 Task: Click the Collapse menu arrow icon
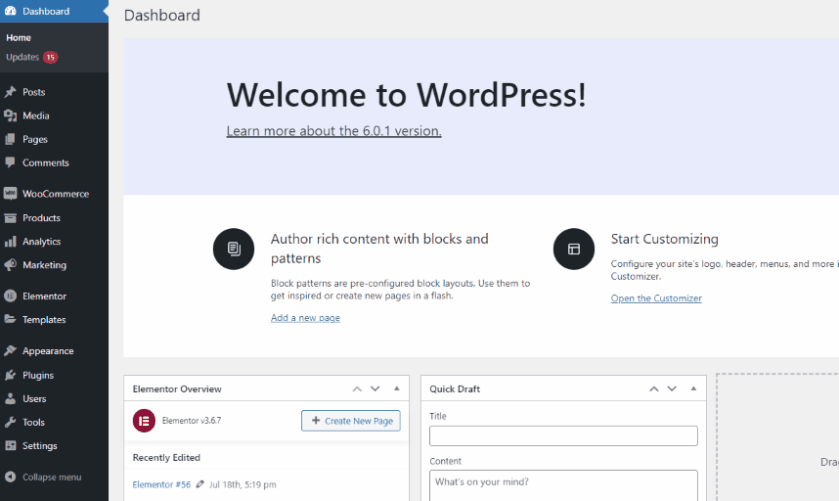[x=10, y=477]
